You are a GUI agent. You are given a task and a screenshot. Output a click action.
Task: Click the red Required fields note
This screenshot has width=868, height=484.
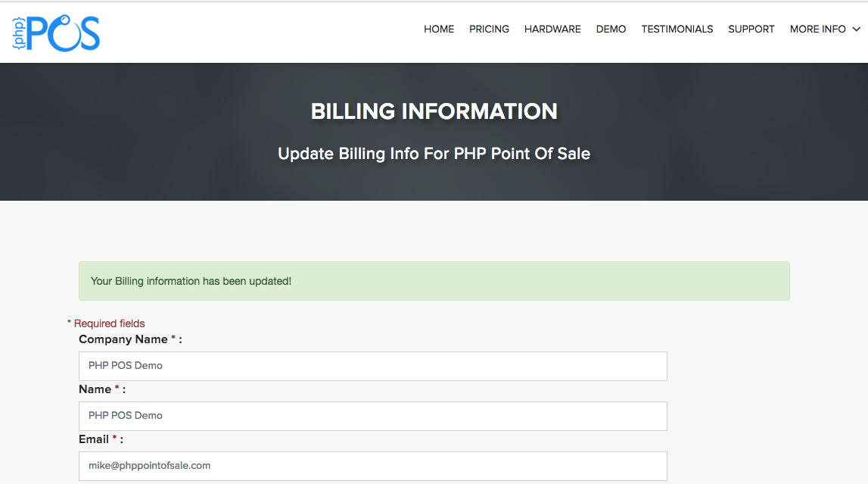click(x=106, y=323)
